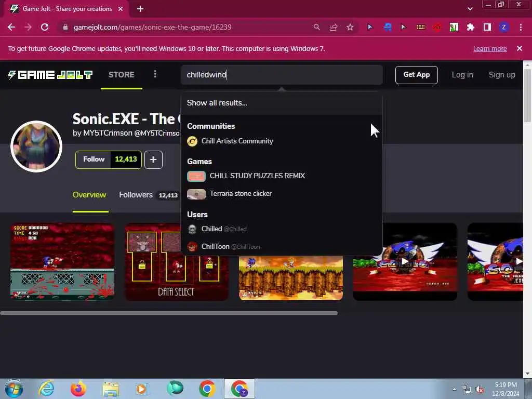Open the media player taskbar icon
This screenshot has height=399, width=532.
[142, 389]
